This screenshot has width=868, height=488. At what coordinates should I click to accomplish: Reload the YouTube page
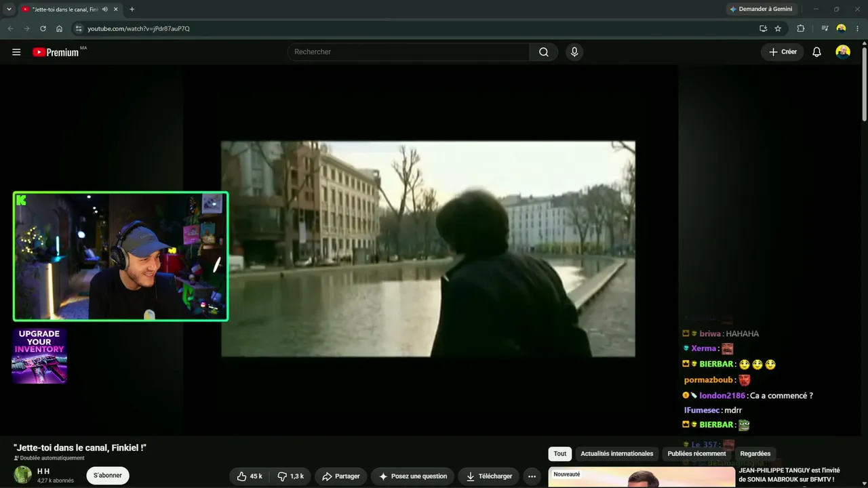[43, 28]
